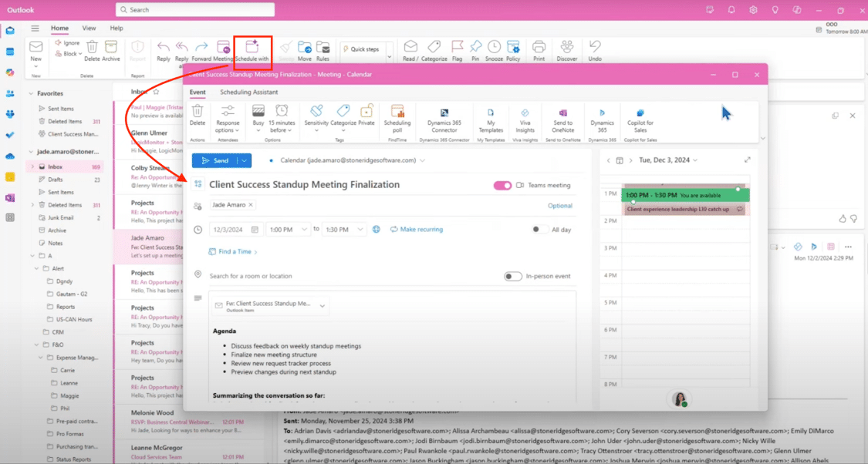This screenshot has width=868, height=464.
Task: Click Schedule with Copilot icon
Action: (252, 48)
